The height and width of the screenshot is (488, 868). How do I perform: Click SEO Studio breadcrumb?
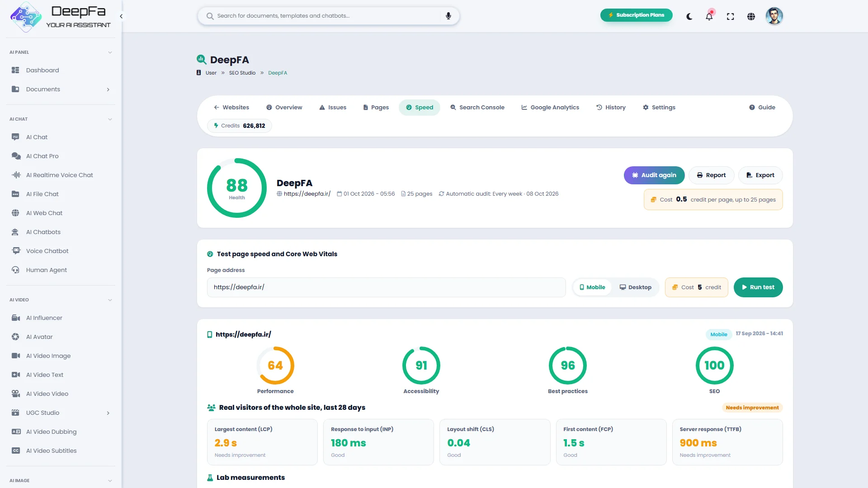(242, 73)
